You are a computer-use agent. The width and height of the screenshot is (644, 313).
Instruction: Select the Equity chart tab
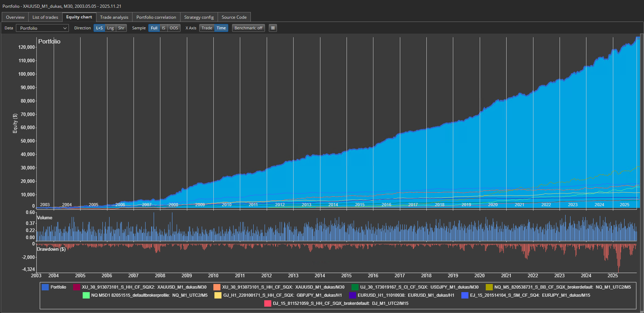click(x=79, y=17)
